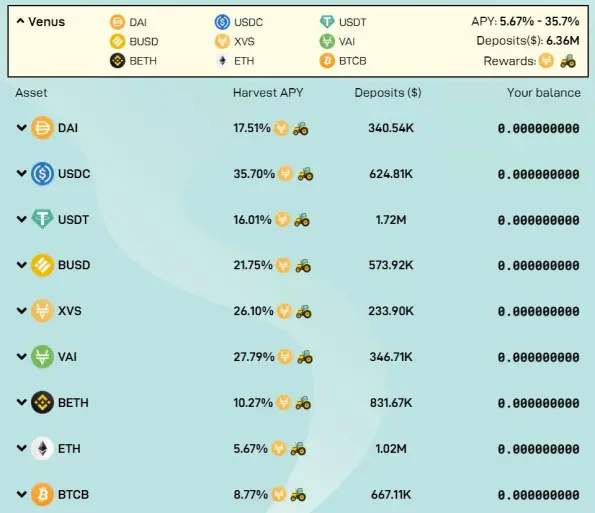The image size is (595, 513).
Task: Sort by the Deposits ($) column header
Action: (388, 93)
